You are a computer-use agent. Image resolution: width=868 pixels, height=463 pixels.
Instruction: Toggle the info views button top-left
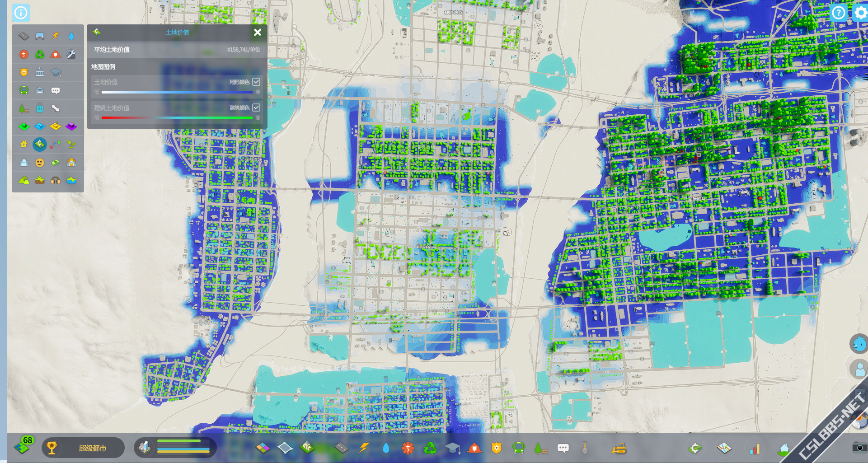click(x=21, y=13)
